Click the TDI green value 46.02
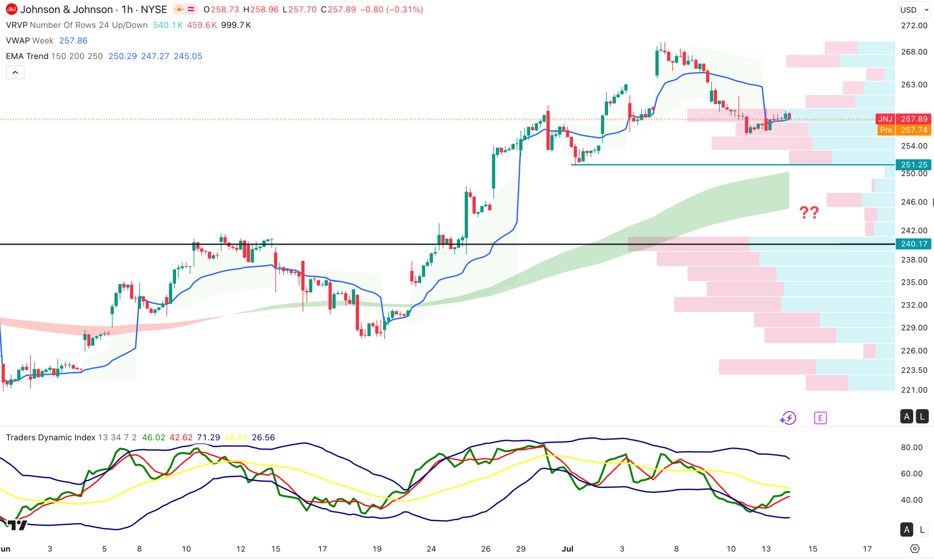The image size is (934, 560). (154, 437)
